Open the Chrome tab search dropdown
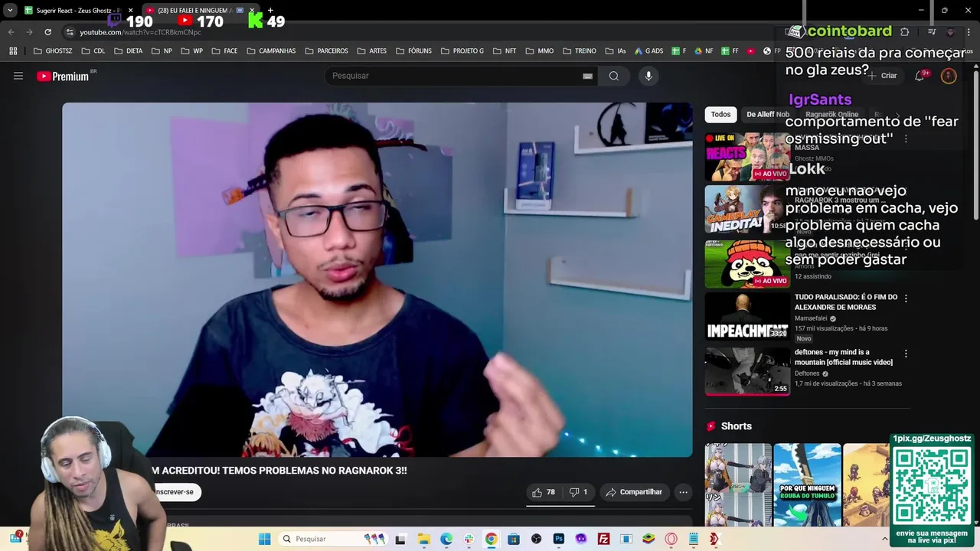980x551 pixels. pyautogui.click(x=10, y=10)
